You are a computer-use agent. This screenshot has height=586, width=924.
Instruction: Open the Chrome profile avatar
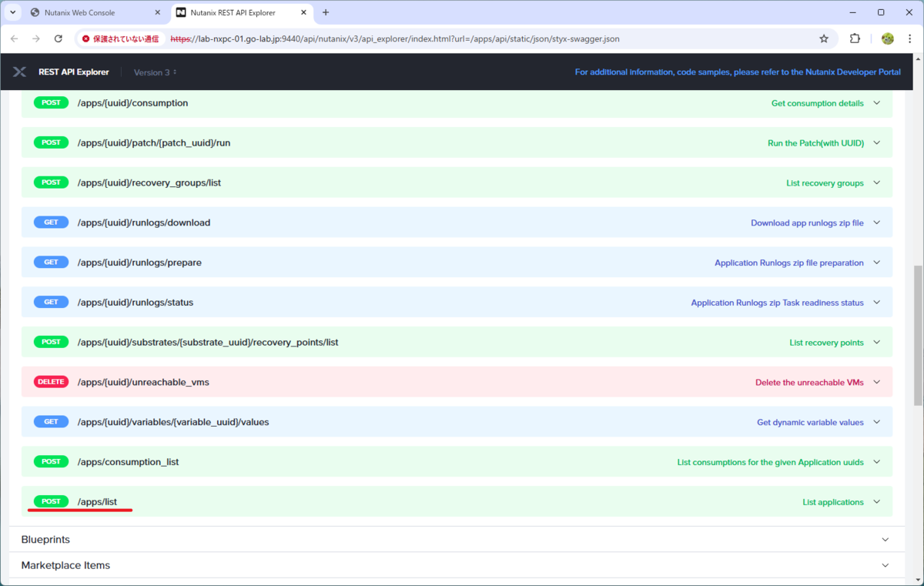point(888,39)
